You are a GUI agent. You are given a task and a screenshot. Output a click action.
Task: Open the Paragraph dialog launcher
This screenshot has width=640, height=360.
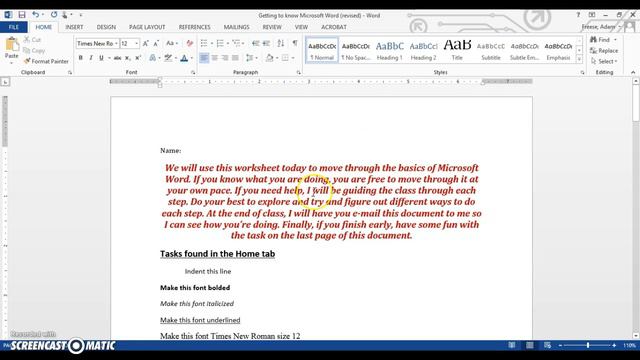point(298,72)
